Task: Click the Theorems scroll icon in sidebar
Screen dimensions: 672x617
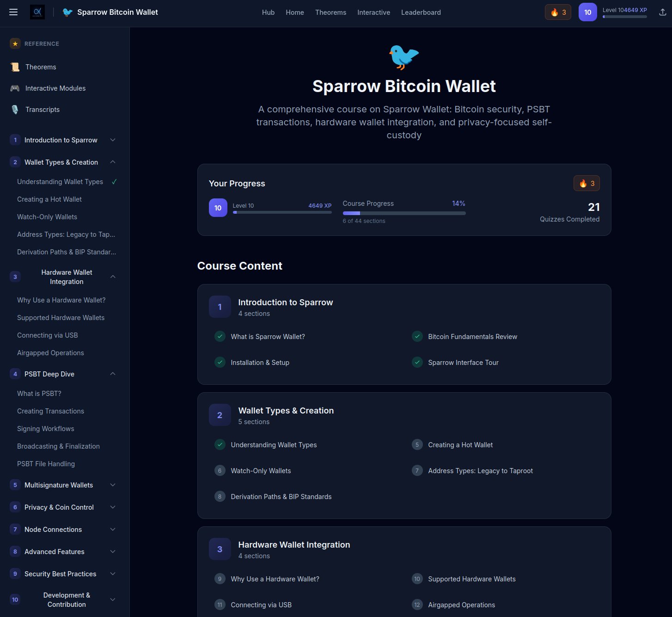Action: [15, 67]
